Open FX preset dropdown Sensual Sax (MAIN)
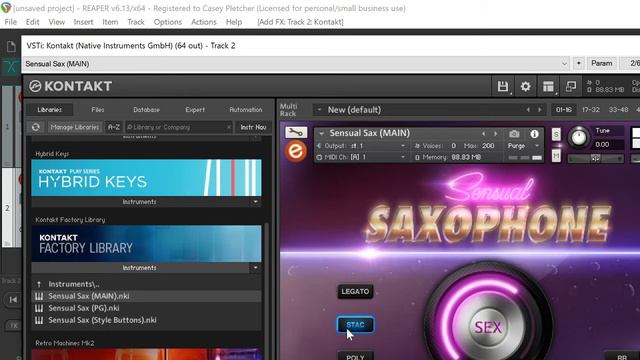The width and height of the screenshot is (640, 360). 296,64
